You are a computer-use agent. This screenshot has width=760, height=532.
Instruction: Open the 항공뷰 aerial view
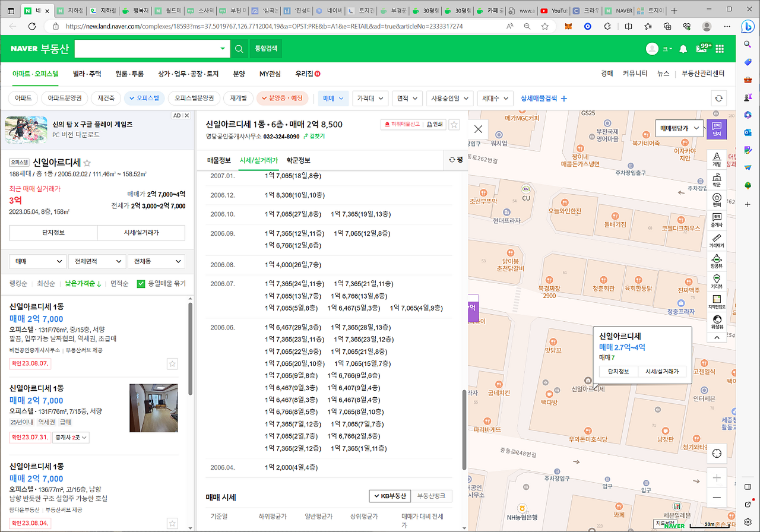(x=717, y=262)
